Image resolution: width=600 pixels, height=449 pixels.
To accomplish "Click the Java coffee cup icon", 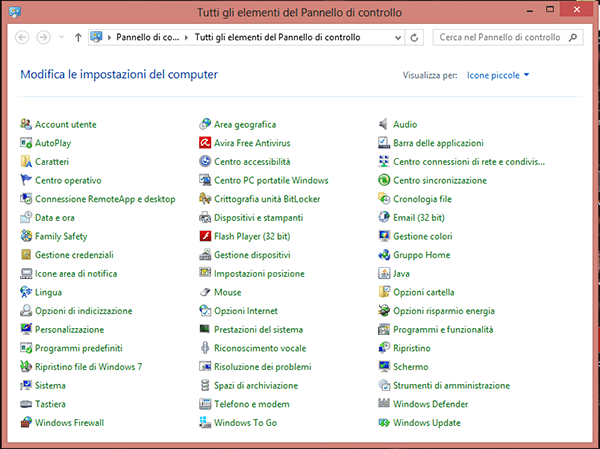I will [384, 273].
